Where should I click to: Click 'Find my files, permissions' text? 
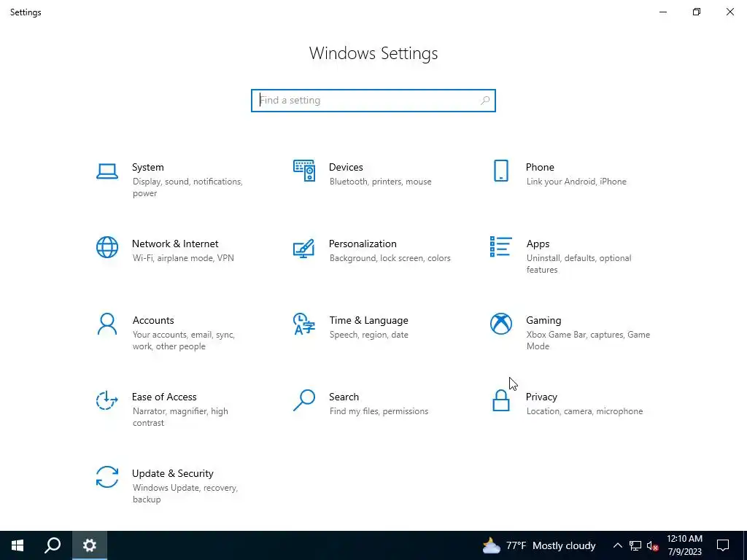379,411
